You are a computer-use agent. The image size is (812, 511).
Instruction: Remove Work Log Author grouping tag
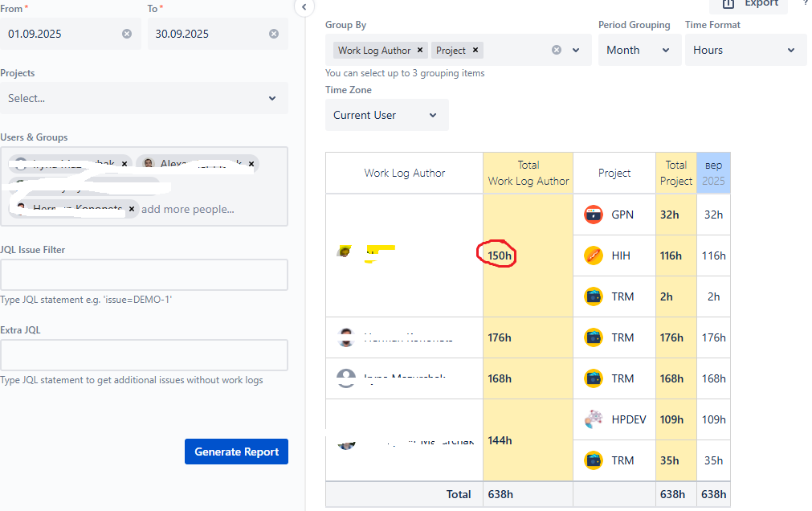click(420, 50)
